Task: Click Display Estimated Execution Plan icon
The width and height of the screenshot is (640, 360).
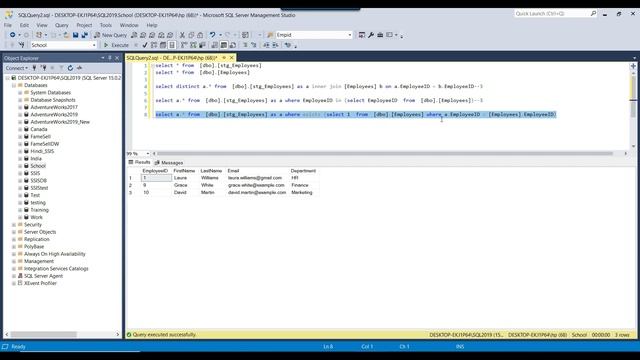Action: (154, 45)
